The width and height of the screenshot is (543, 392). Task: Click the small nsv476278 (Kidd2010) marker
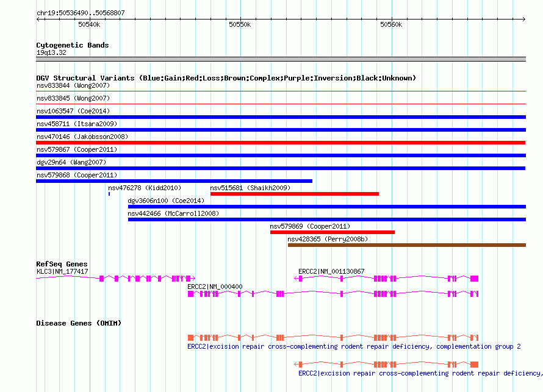pos(109,194)
